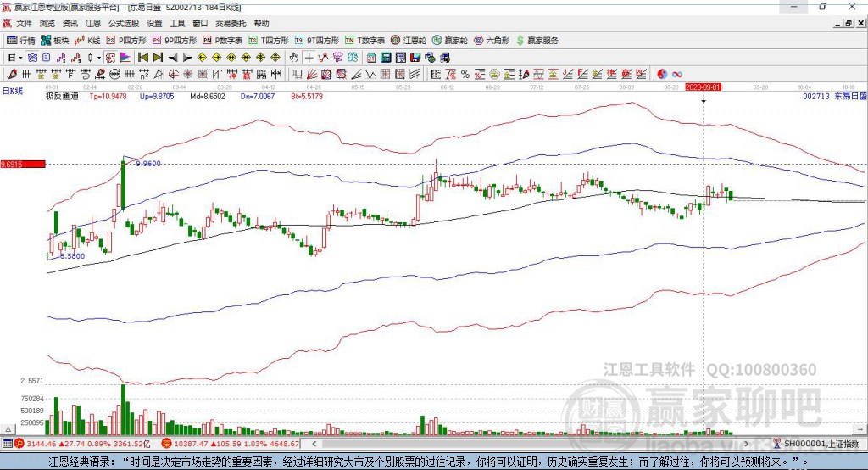The width and height of the screenshot is (868, 470).
Task: Click the 2023-09-01 date marker
Action: 704,87
